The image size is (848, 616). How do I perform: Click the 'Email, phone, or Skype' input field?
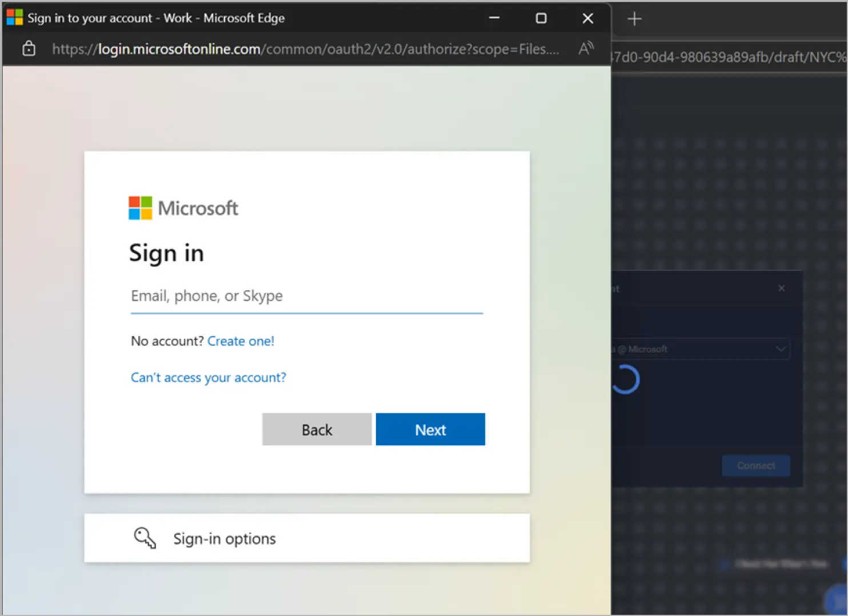tap(306, 296)
